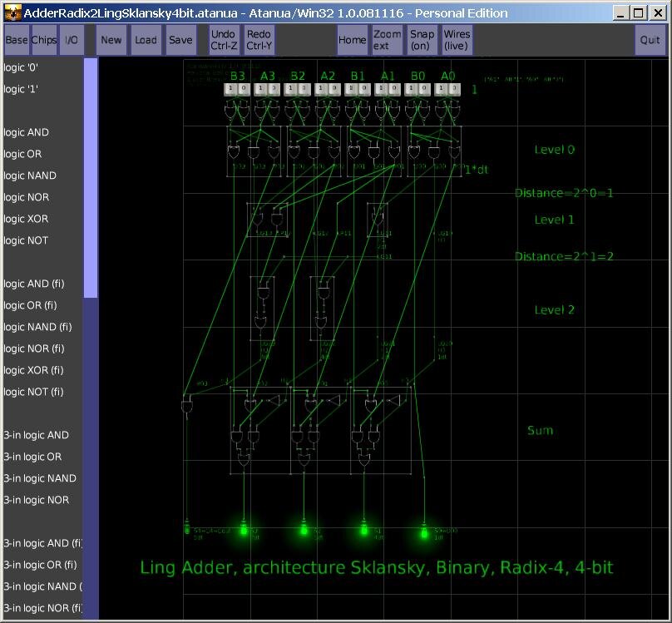Click the component list scrollbar track below the thumb
Viewport: 672px width, 623px height.
(91, 458)
